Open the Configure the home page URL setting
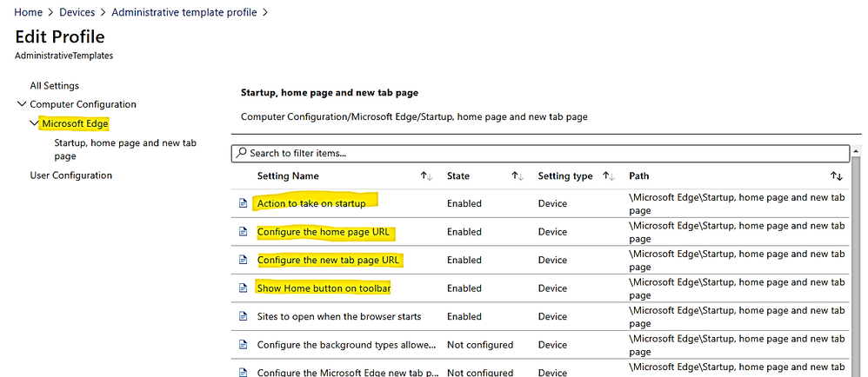This screenshot has width=868, height=377. (324, 232)
